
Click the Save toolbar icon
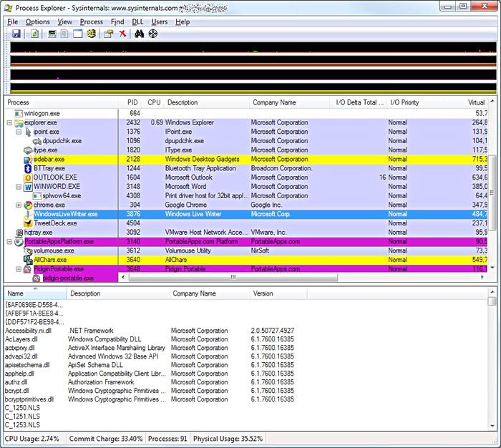16,34
